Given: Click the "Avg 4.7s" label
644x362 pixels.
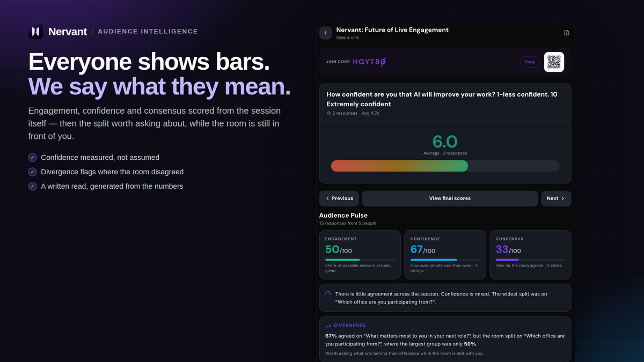Looking at the screenshot, I should [x=370, y=114].
